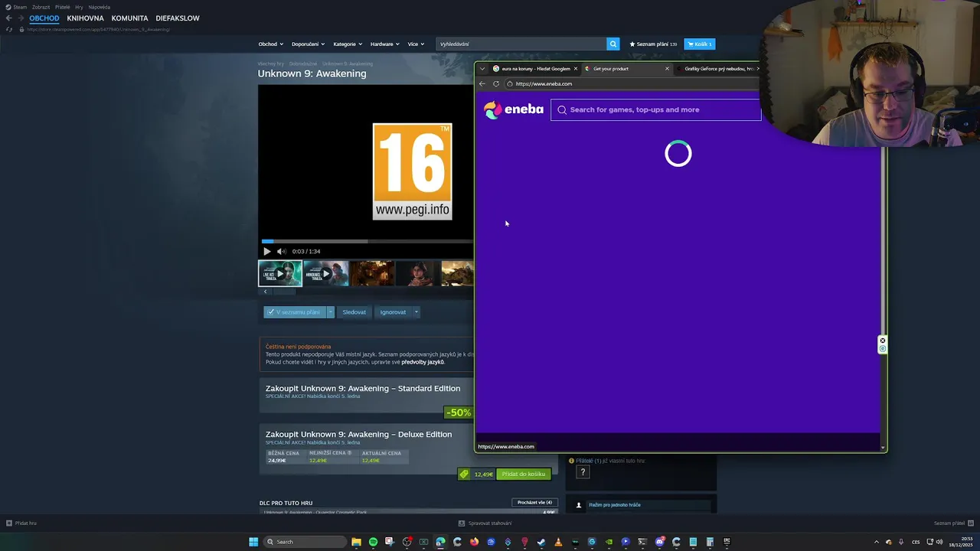Switch to KOMUNITA tab in Steam
980x551 pixels.
129,18
